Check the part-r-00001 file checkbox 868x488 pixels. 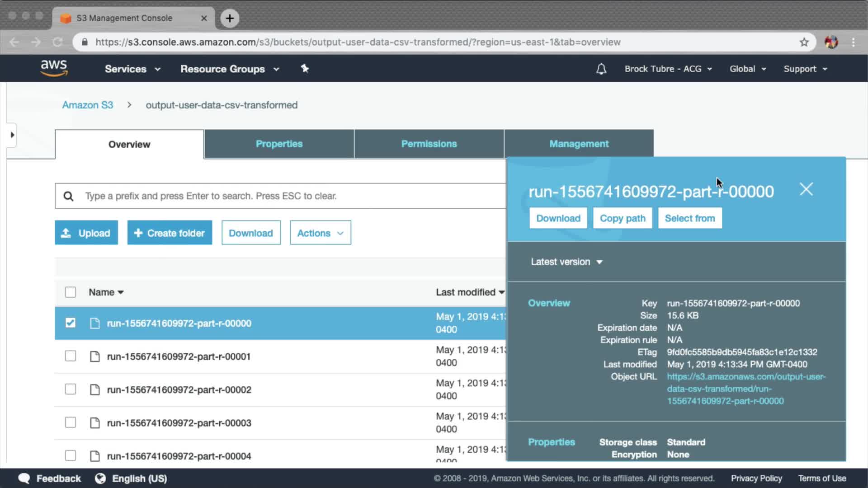[x=71, y=356]
